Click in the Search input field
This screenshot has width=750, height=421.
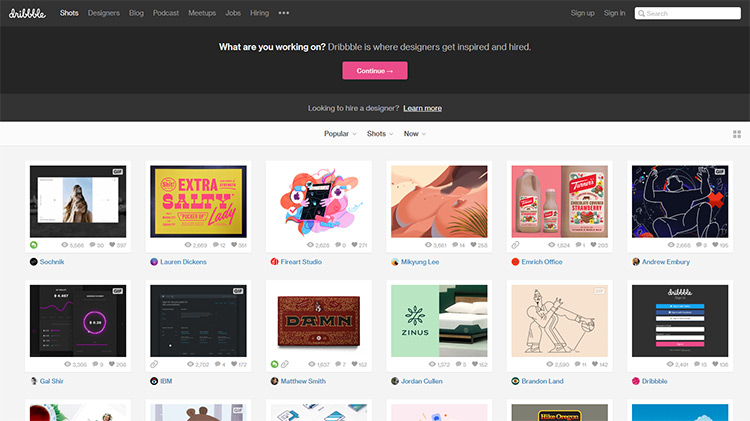(688, 13)
